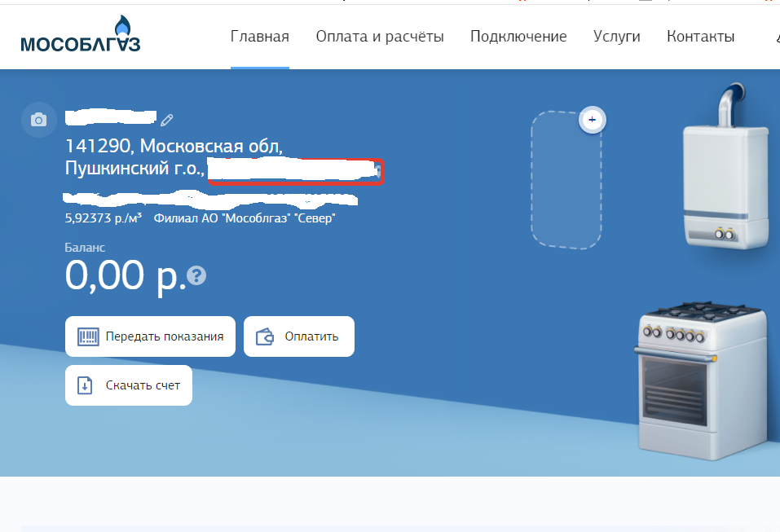Viewport: 780px width, 532px height.
Task: Click the plus add equipment button
Action: tap(592, 120)
